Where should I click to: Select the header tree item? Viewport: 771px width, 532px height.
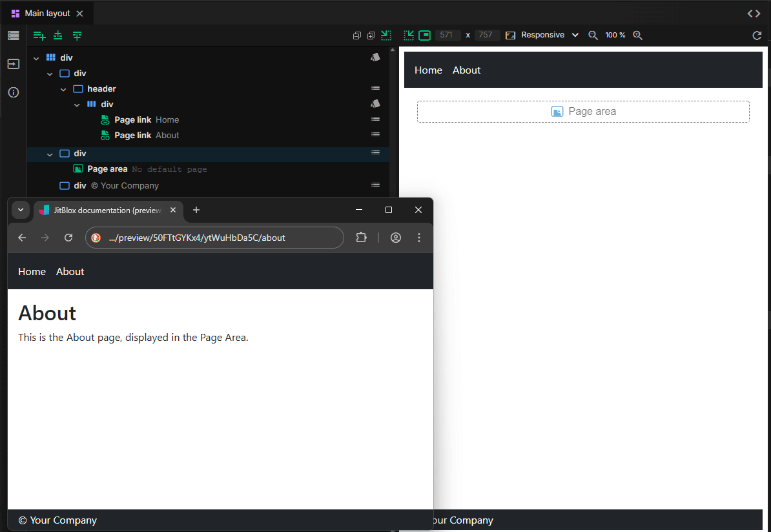tap(94, 88)
